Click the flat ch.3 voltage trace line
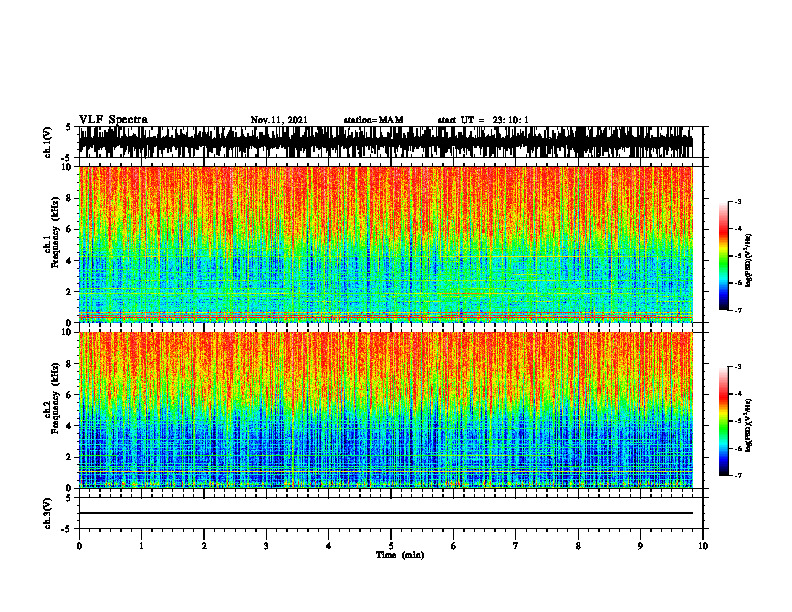The width and height of the screenshot is (792, 612). (x=386, y=513)
